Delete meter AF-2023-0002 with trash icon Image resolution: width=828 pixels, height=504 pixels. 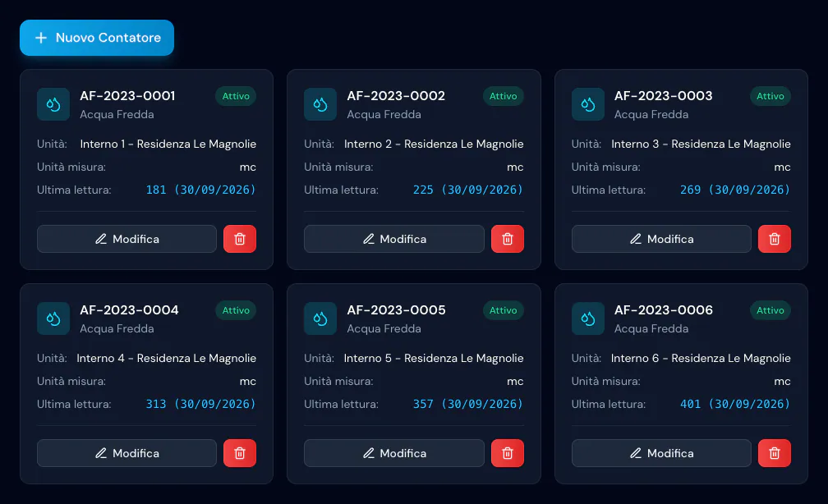coord(508,239)
